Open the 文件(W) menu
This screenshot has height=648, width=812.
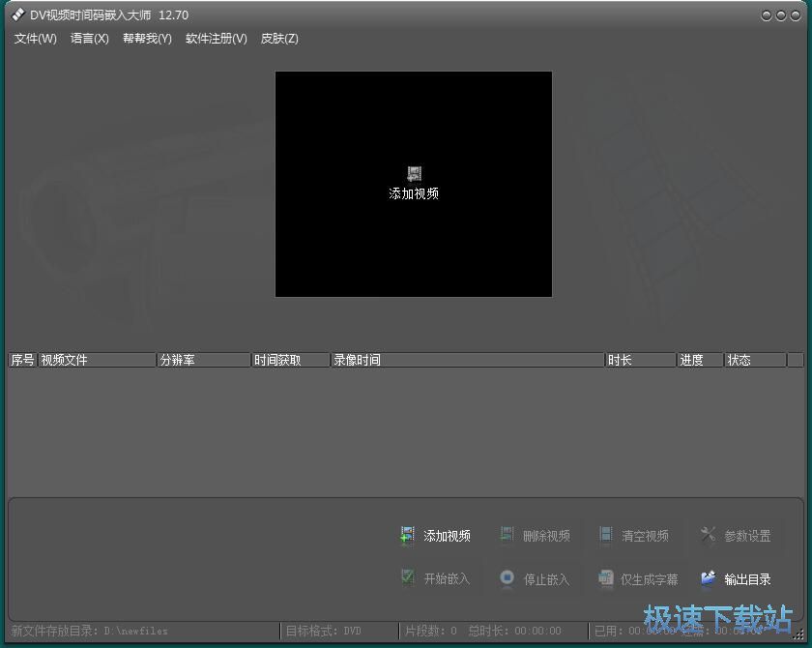[x=35, y=39]
